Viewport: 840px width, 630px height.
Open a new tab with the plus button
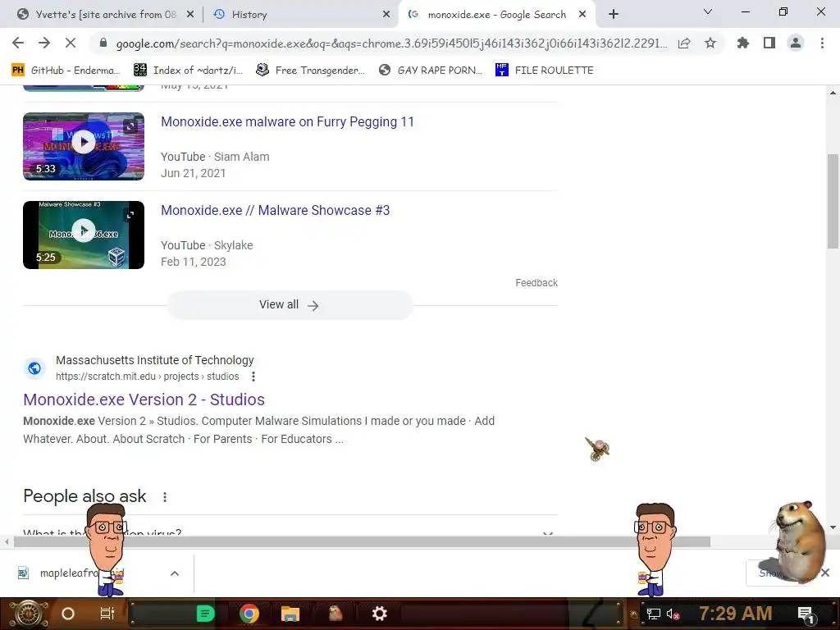coord(614,15)
